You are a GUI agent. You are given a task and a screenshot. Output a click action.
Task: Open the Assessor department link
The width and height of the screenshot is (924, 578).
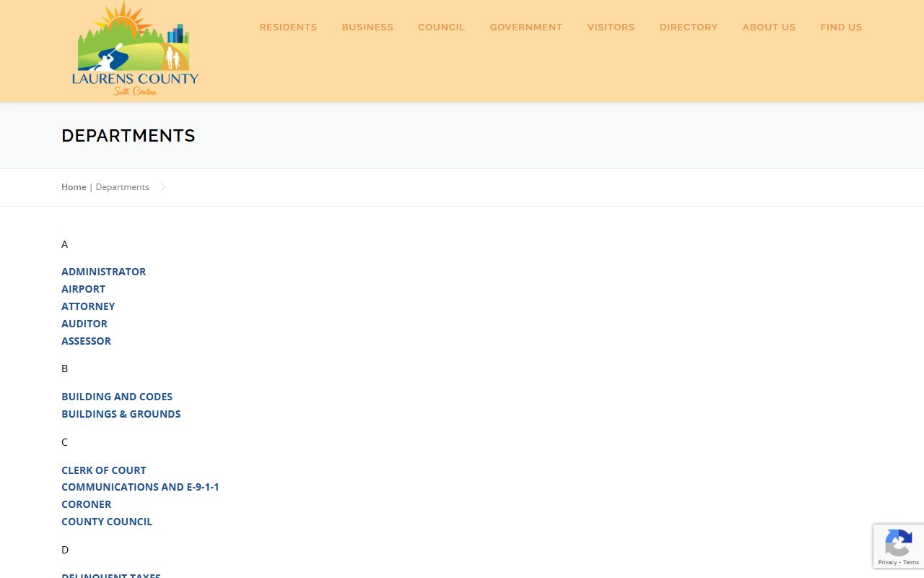(x=86, y=341)
